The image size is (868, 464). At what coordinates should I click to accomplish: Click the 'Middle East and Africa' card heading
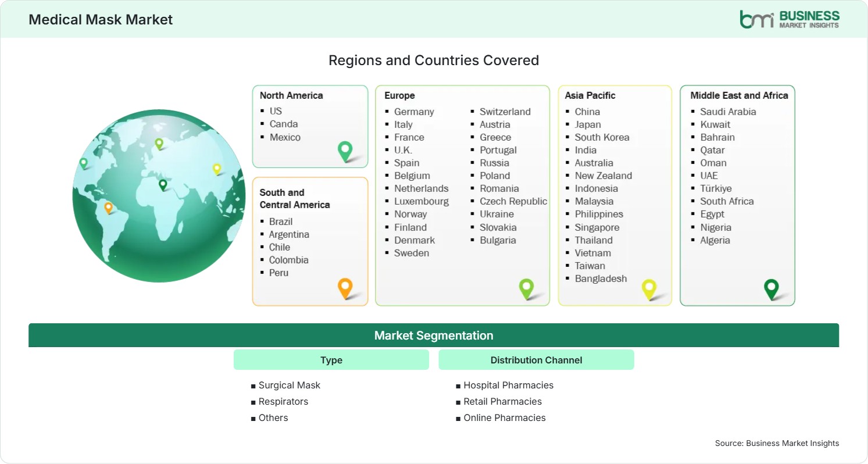coord(739,95)
